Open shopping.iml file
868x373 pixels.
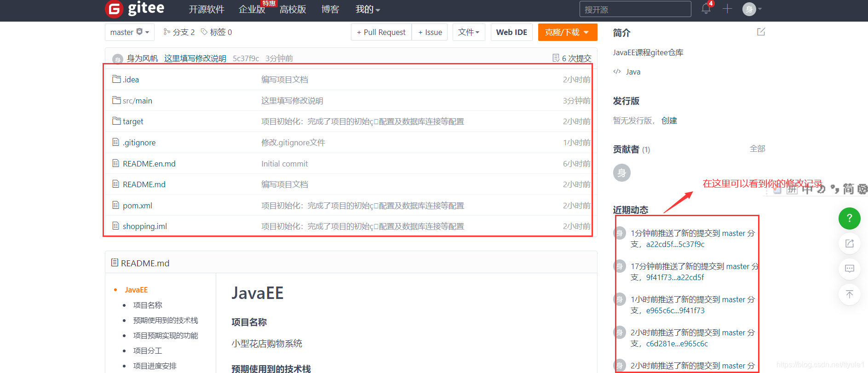click(145, 226)
